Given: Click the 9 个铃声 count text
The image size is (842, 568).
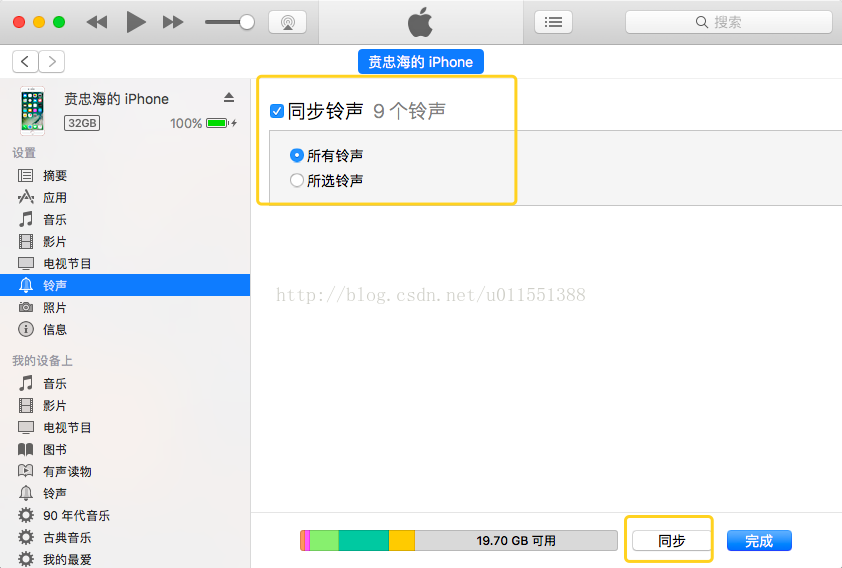Looking at the screenshot, I should (x=409, y=111).
